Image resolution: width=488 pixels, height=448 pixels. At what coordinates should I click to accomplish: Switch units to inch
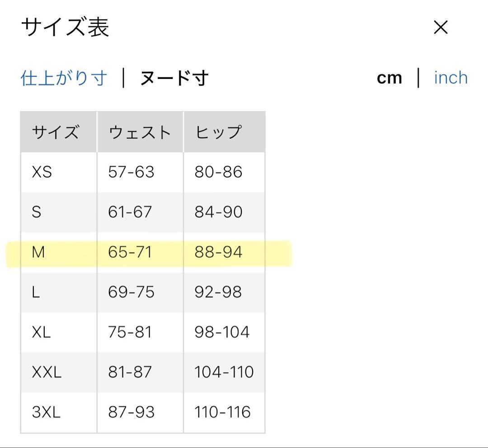[x=451, y=78]
